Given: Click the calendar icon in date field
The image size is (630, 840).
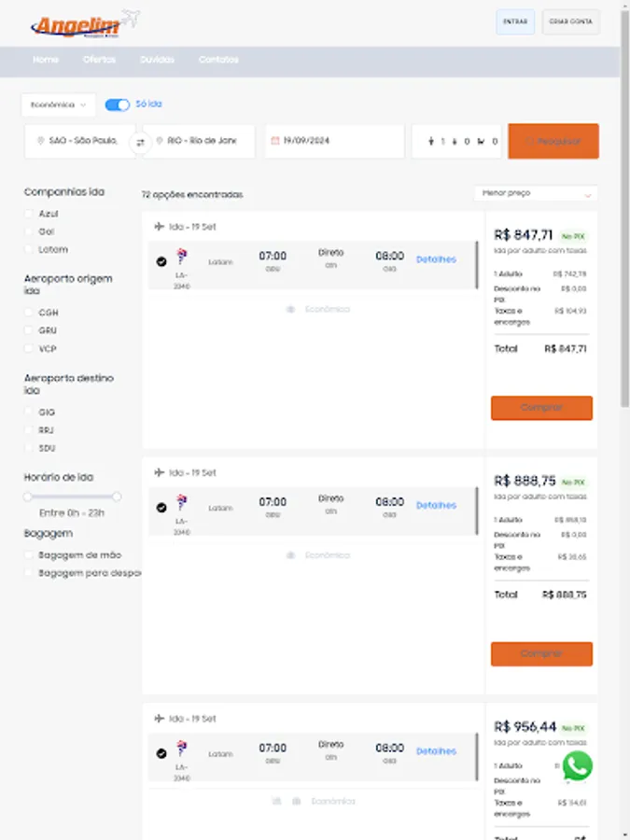Looking at the screenshot, I should click(x=275, y=141).
